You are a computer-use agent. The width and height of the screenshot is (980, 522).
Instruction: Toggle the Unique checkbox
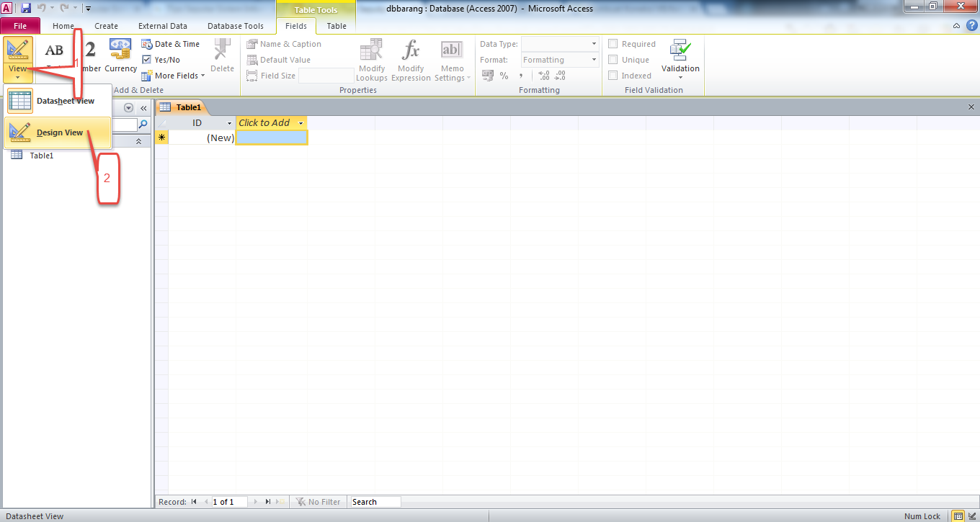(613, 60)
